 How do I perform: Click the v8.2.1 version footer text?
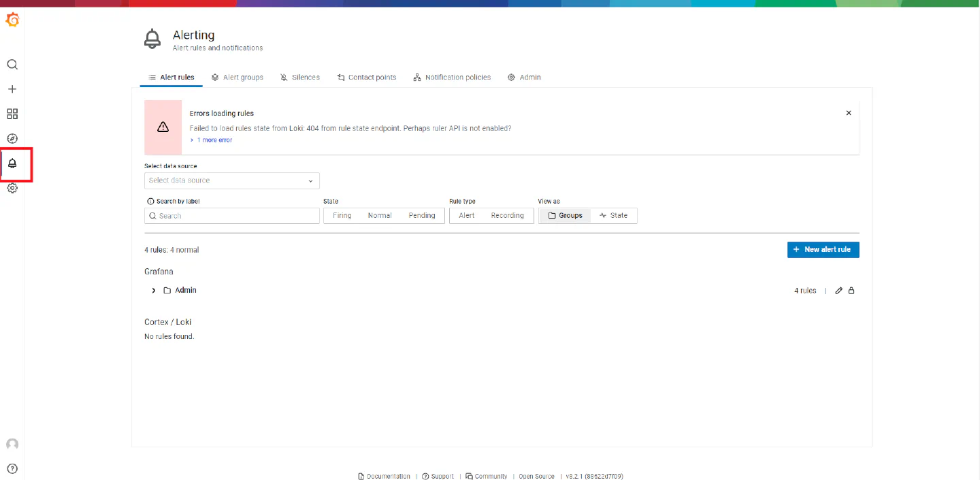594,477
